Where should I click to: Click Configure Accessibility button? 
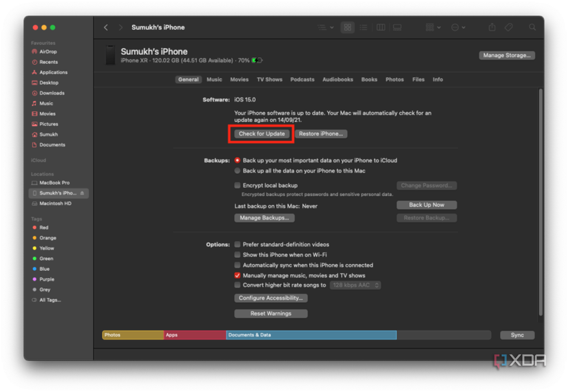click(x=271, y=298)
